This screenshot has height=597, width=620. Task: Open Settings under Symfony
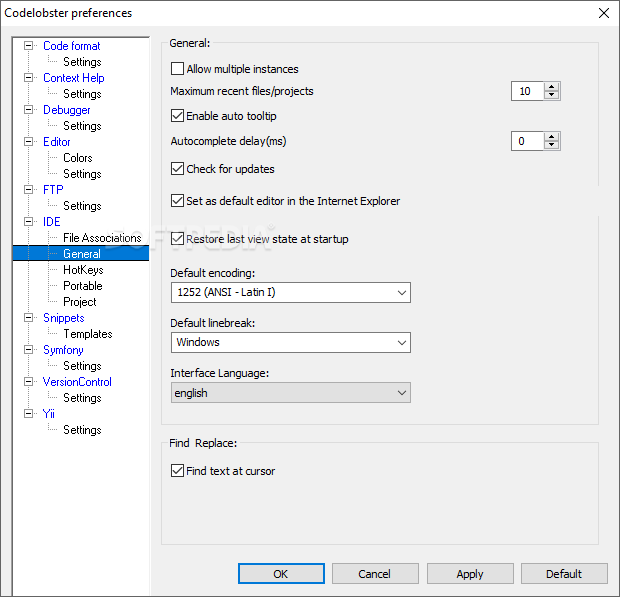point(82,366)
